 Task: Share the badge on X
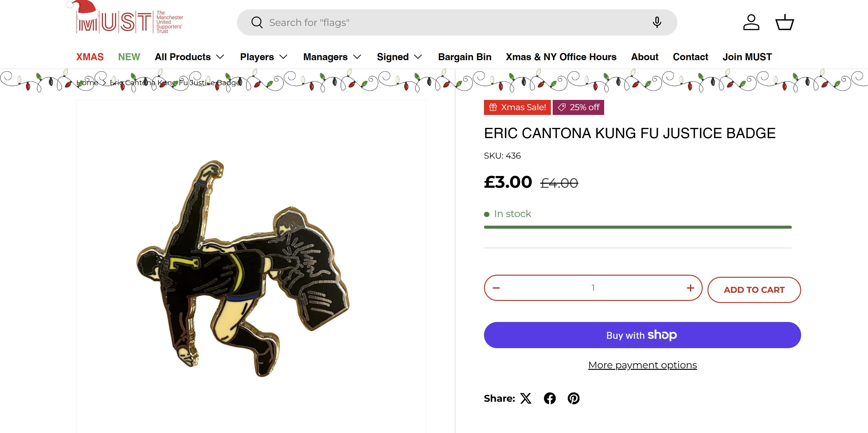coord(526,398)
